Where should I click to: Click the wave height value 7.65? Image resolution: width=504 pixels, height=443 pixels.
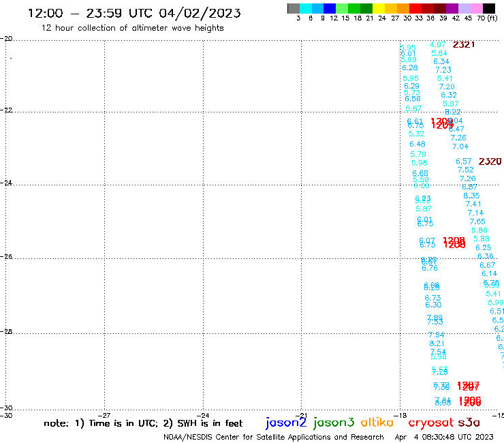pyautogui.click(x=477, y=221)
